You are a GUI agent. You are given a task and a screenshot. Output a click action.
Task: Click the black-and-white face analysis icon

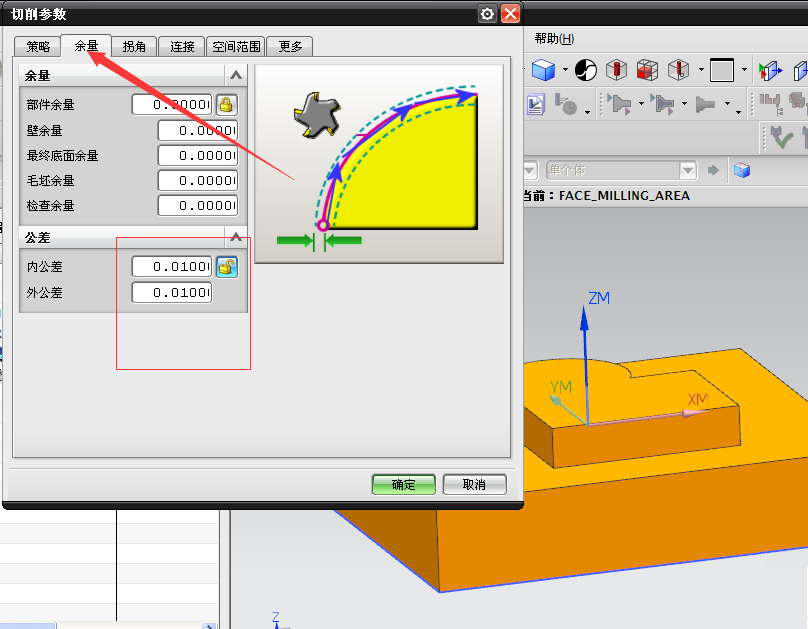click(x=586, y=70)
